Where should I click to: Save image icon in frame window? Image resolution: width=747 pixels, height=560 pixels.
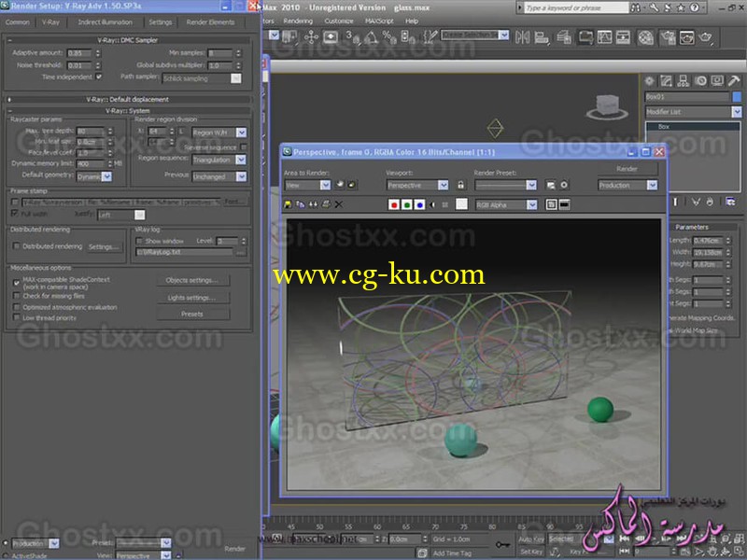coord(288,204)
